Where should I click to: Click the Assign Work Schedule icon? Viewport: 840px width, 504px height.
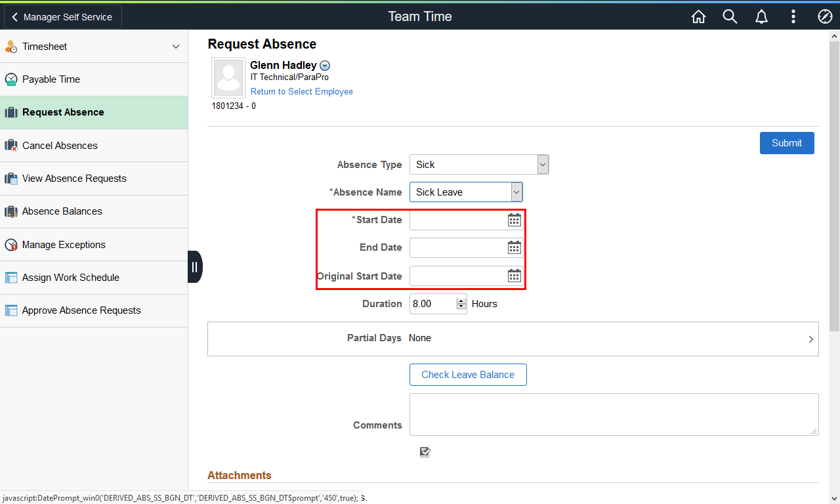click(x=11, y=278)
